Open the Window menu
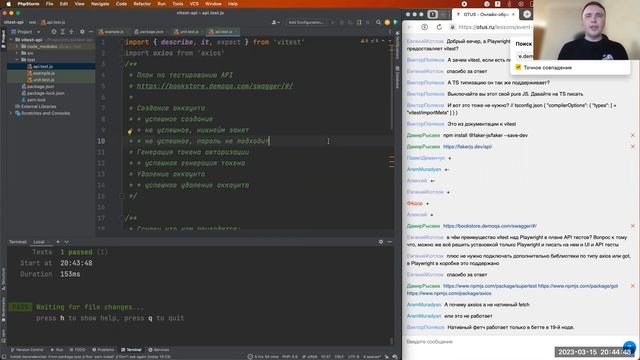Screen dimensions: 640x360 click(213, 4)
